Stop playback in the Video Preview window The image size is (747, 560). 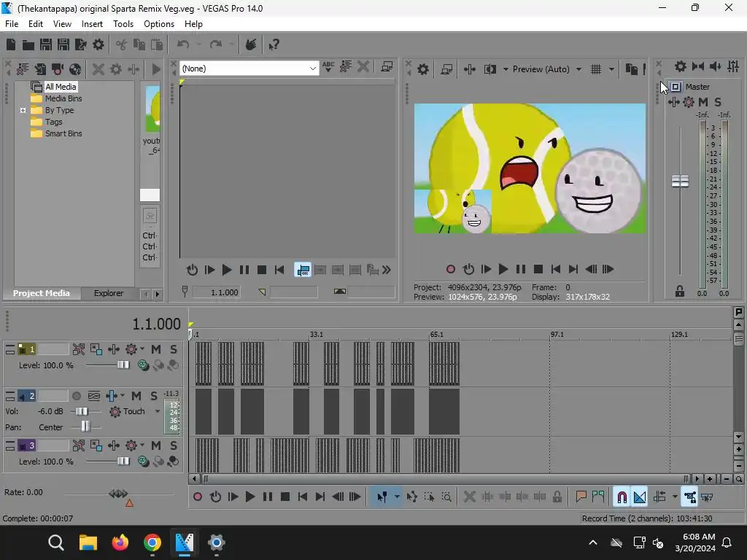pos(538,270)
